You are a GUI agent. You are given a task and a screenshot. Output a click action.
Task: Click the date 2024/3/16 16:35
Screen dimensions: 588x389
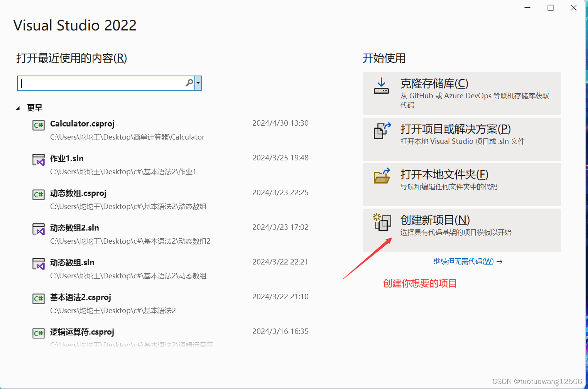click(x=280, y=331)
